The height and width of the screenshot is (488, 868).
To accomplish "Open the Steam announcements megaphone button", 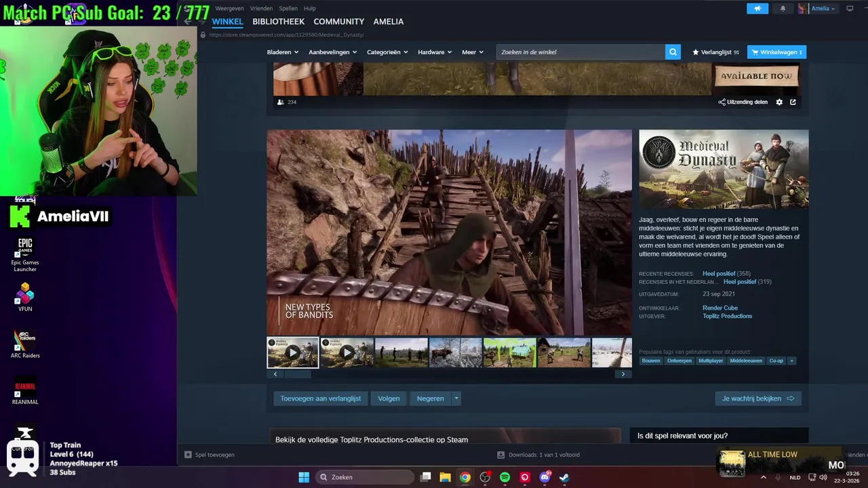I will click(x=757, y=8).
